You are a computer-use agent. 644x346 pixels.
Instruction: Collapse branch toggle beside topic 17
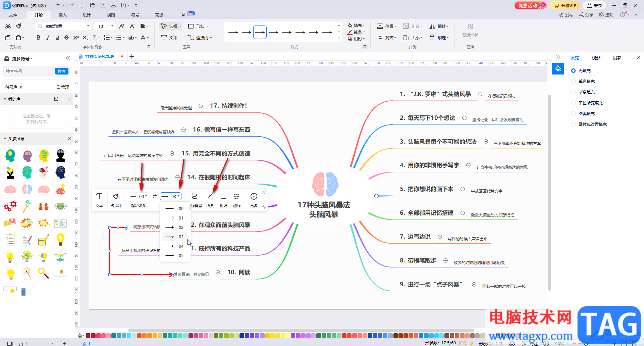(201, 106)
